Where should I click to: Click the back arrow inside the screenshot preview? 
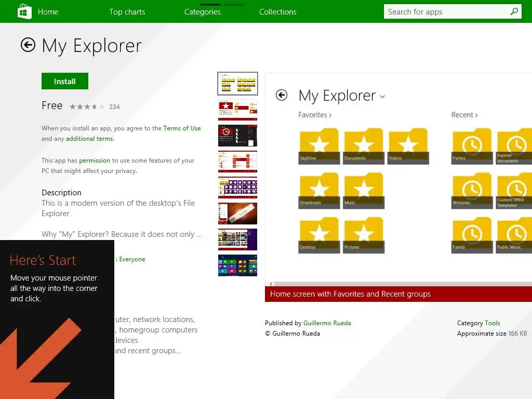coord(281,95)
